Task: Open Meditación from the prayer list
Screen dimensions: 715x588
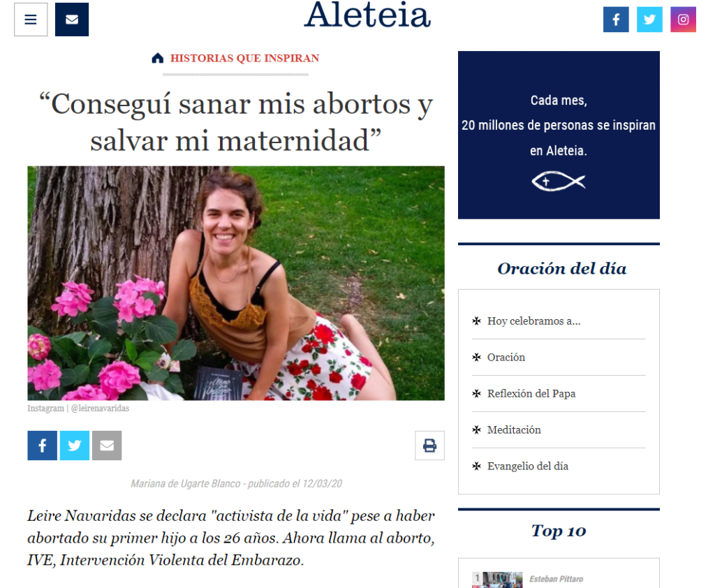Action: point(514,429)
